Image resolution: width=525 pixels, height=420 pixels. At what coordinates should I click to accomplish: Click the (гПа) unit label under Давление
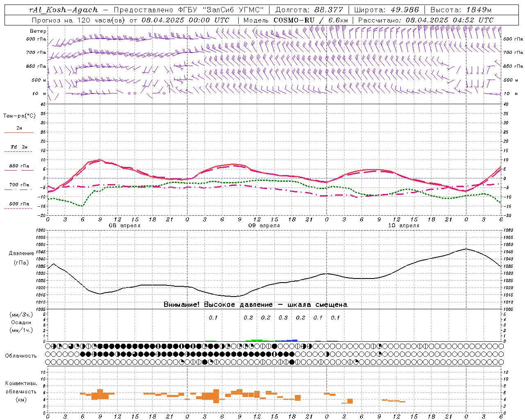21,263
